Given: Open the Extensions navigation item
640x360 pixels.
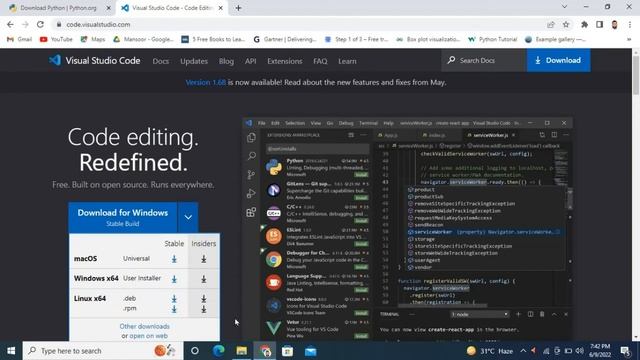Looking at the screenshot, I should (x=284, y=61).
